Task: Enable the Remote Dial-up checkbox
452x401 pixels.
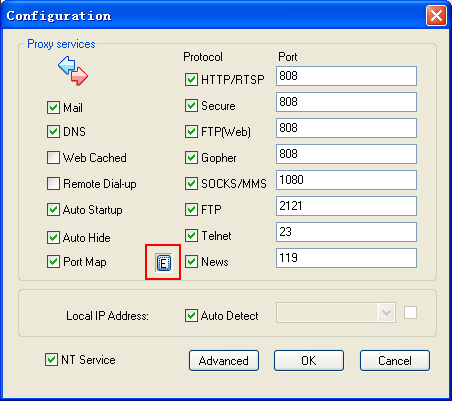Action: [x=53, y=183]
